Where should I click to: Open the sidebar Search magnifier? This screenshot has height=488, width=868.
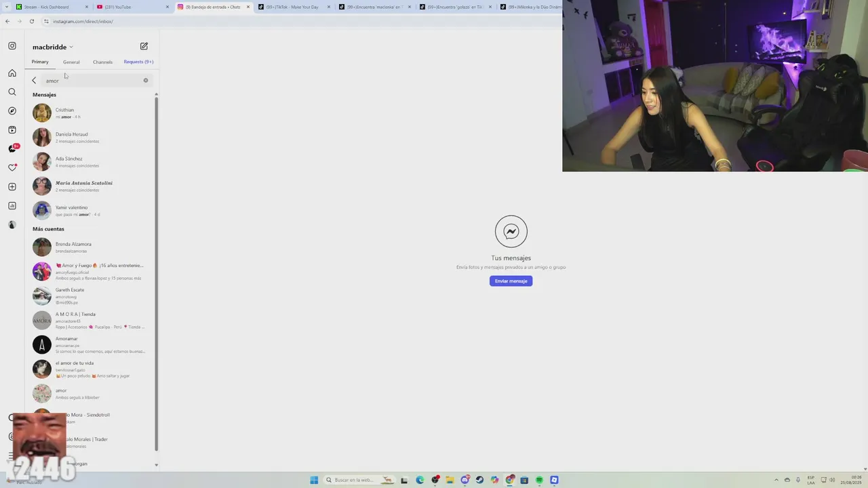click(x=12, y=91)
